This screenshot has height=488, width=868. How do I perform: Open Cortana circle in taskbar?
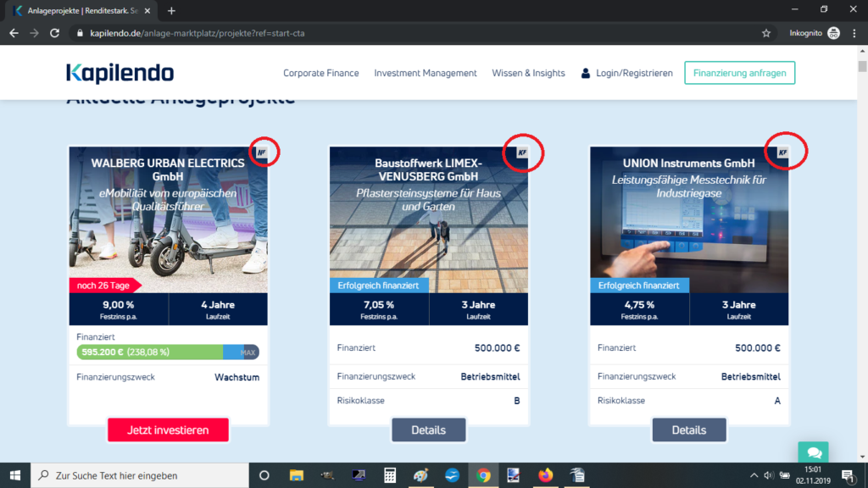pyautogui.click(x=264, y=475)
